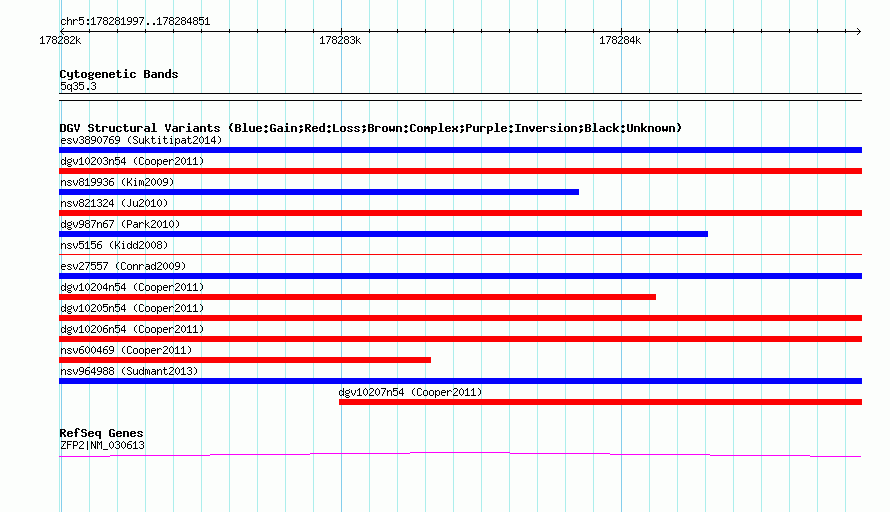Click the black cytogenetic band 5q35.3 bar
The width and height of the screenshot is (890, 512).
click(x=460, y=97)
